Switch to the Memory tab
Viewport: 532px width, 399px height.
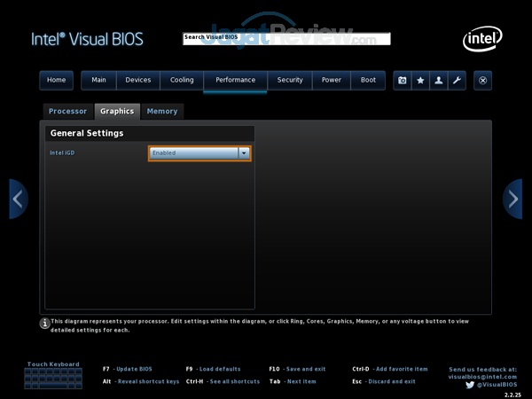(x=162, y=112)
